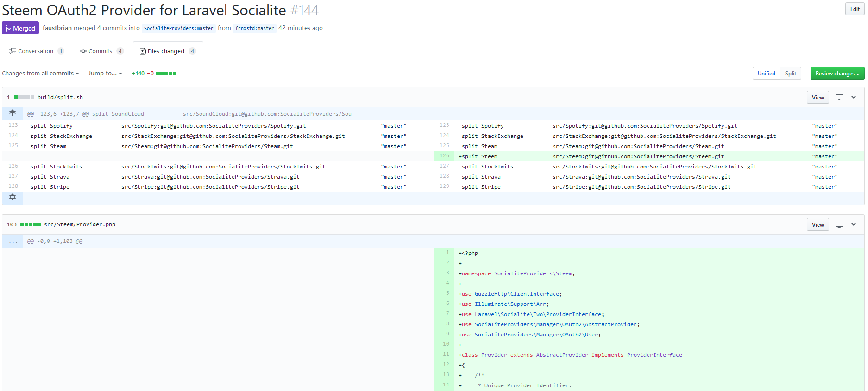Click the purple Merged status badge
Image resolution: width=868 pixels, height=391 pixels.
pos(20,28)
